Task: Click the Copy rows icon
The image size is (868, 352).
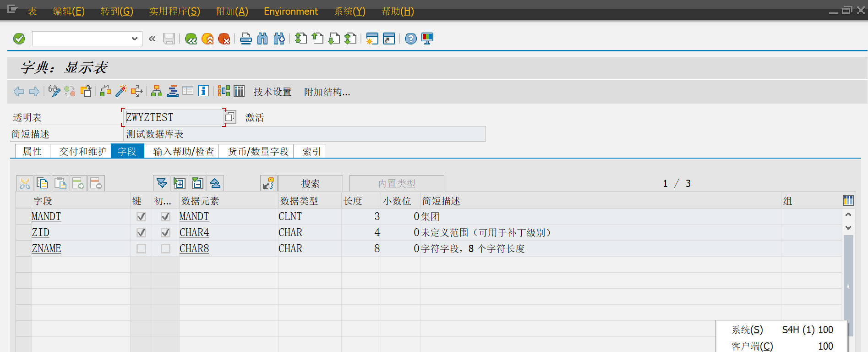Action: click(43, 183)
